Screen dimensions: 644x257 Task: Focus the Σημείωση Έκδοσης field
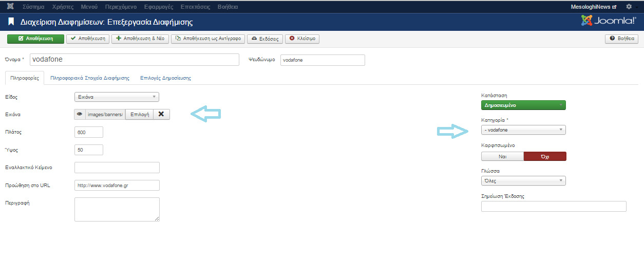pyautogui.click(x=554, y=206)
